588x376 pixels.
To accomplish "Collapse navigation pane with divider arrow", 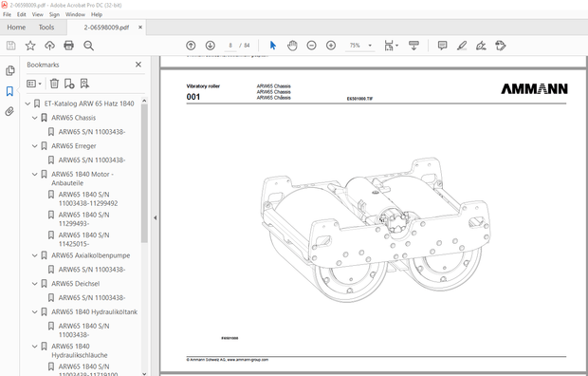I will click(x=155, y=217).
